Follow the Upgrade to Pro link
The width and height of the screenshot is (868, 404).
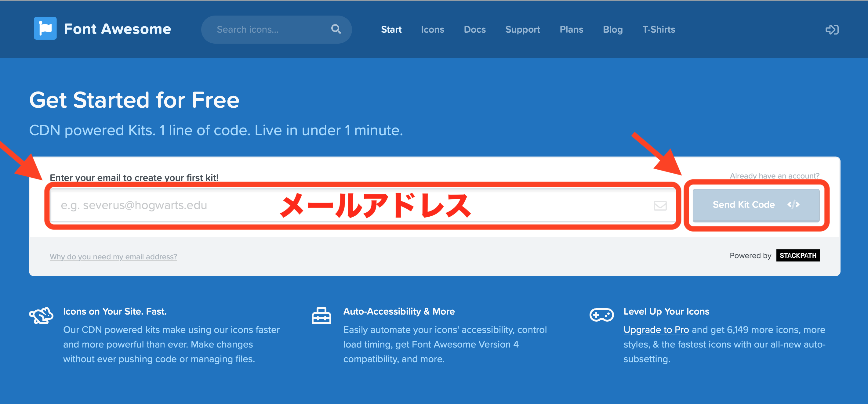click(656, 330)
